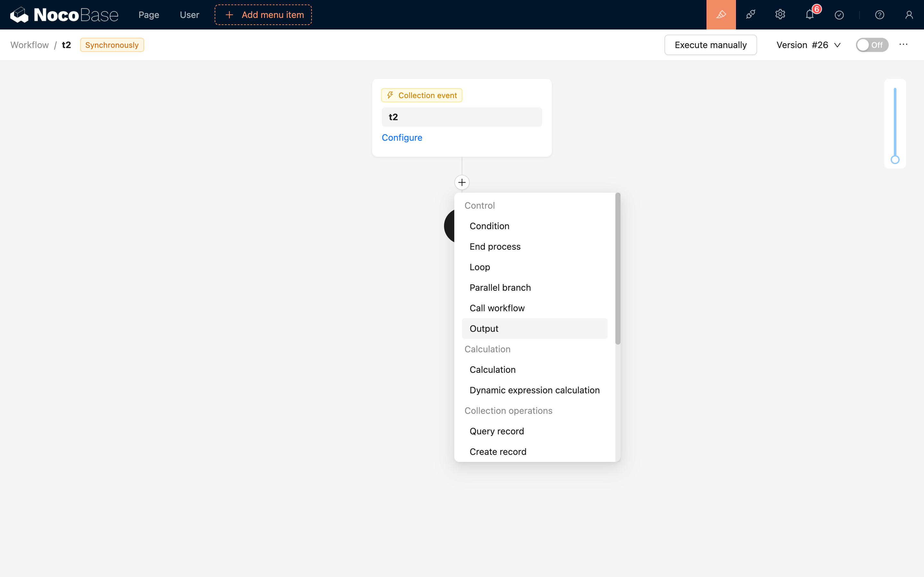Open notifications bell icon
924x577 pixels.
[x=809, y=15]
